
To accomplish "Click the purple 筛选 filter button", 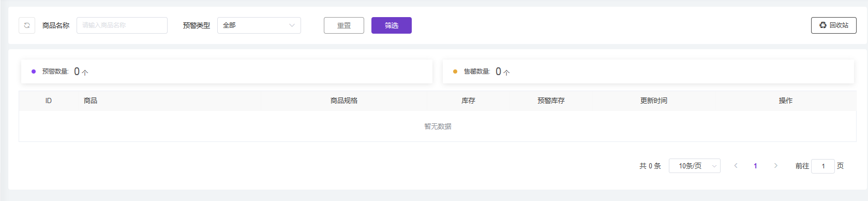I will point(392,25).
